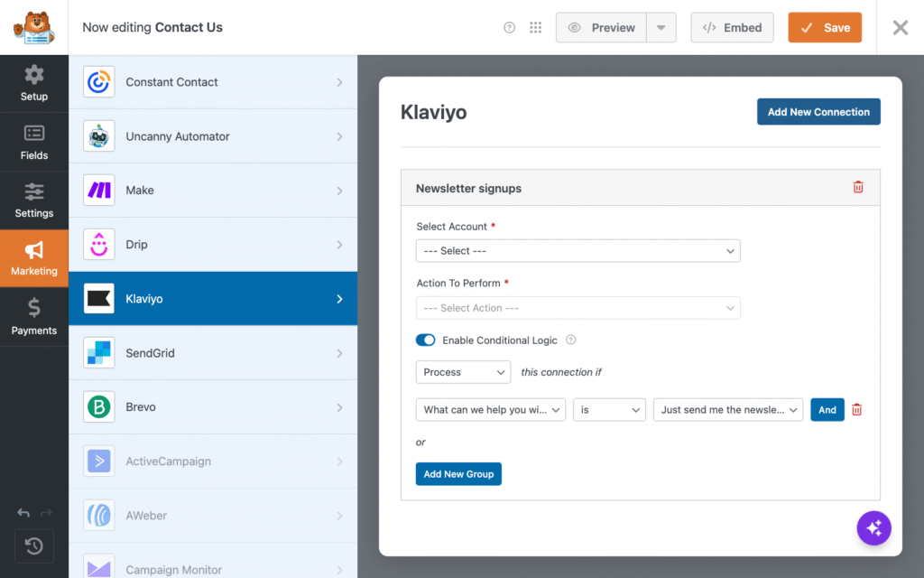
Task: Click the And rule button
Action: click(x=827, y=410)
